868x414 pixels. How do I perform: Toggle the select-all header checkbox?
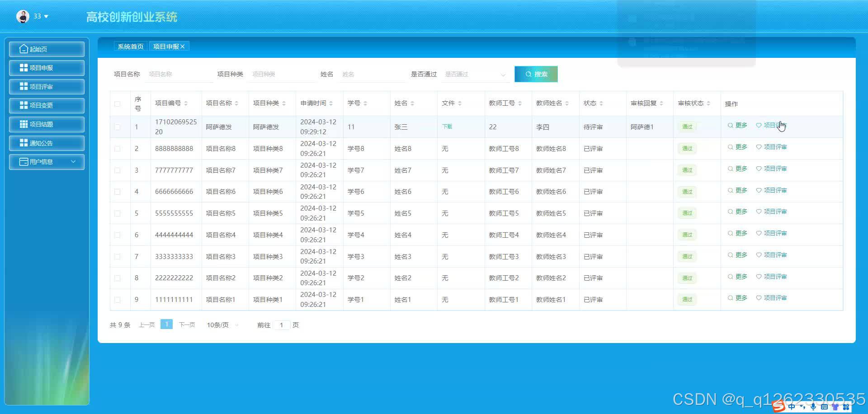tap(118, 104)
